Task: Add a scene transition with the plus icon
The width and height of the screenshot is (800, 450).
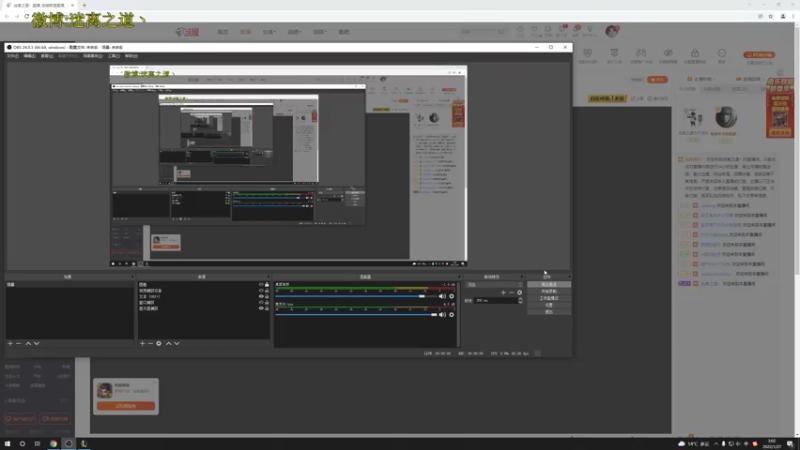Action: pyautogui.click(x=503, y=292)
